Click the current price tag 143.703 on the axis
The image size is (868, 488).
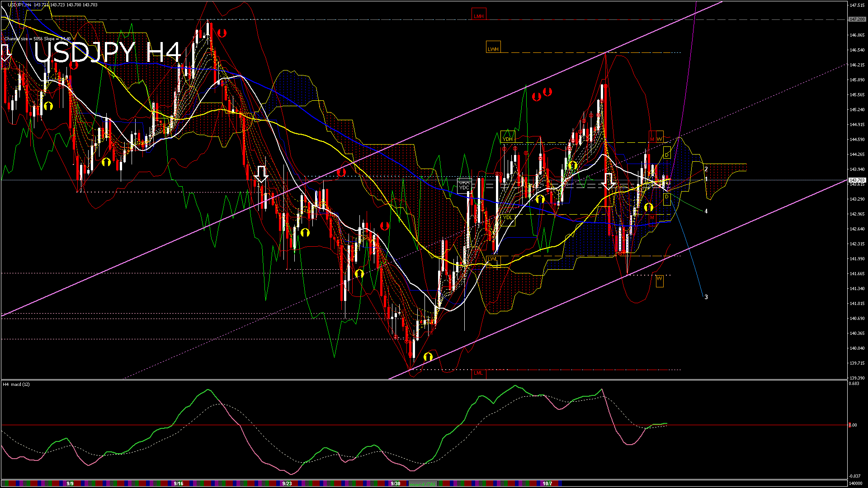click(857, 180)
